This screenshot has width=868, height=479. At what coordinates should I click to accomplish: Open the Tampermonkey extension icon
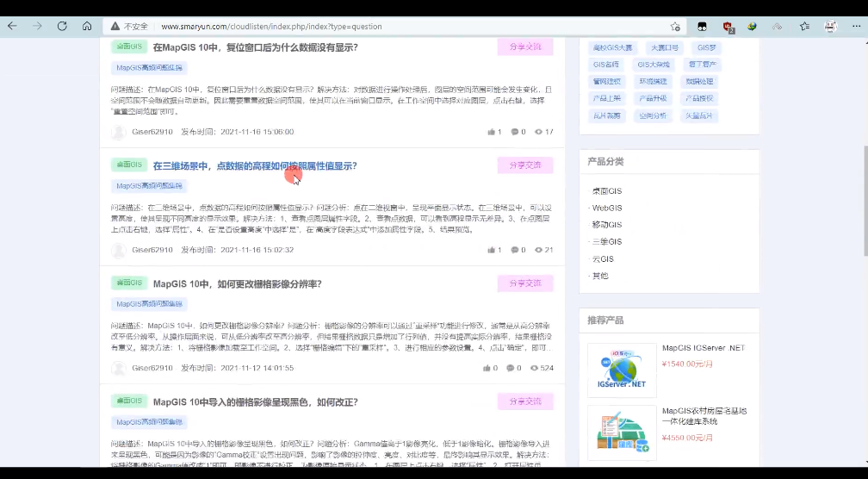702,26
